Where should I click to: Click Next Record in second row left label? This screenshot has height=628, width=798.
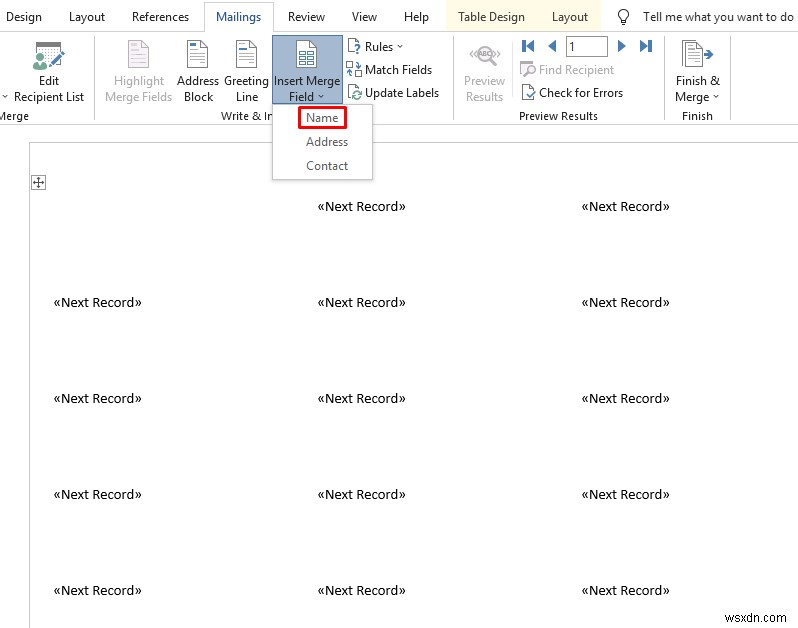tap(98, 302)
